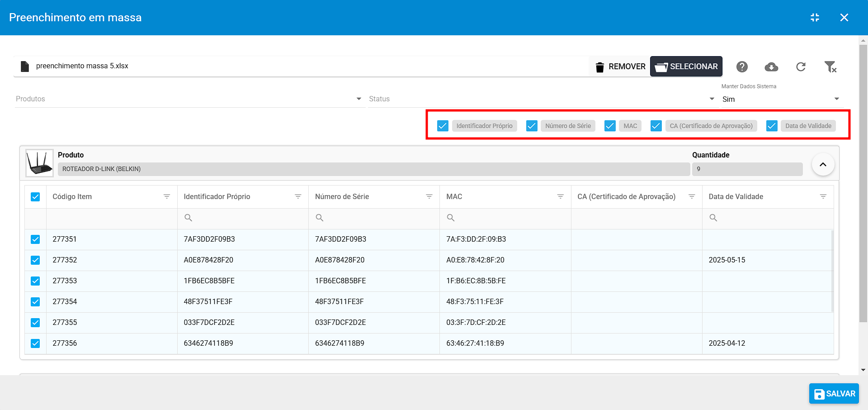Click cell 63:46:27:41:18:B9
868x410 pixels.
(505, 343)
